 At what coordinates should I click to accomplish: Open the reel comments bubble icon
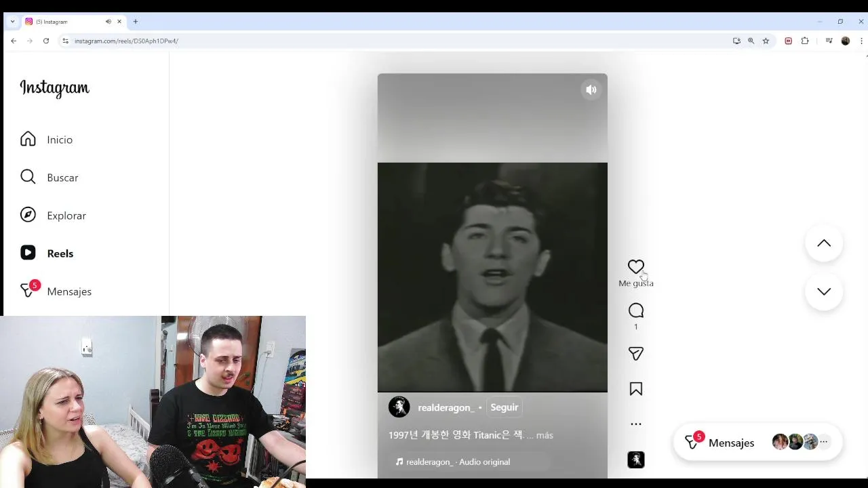point(635,310)
